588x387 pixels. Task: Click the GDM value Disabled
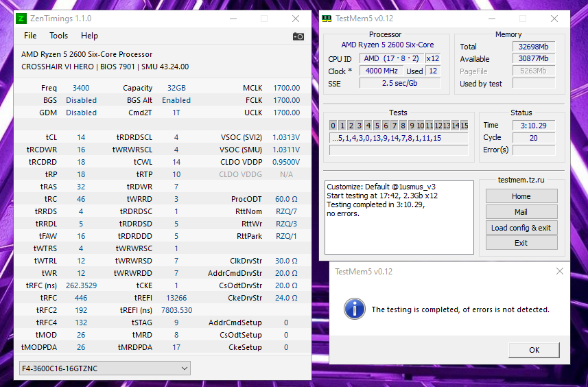pyautogui.click(x=81, y=113)
